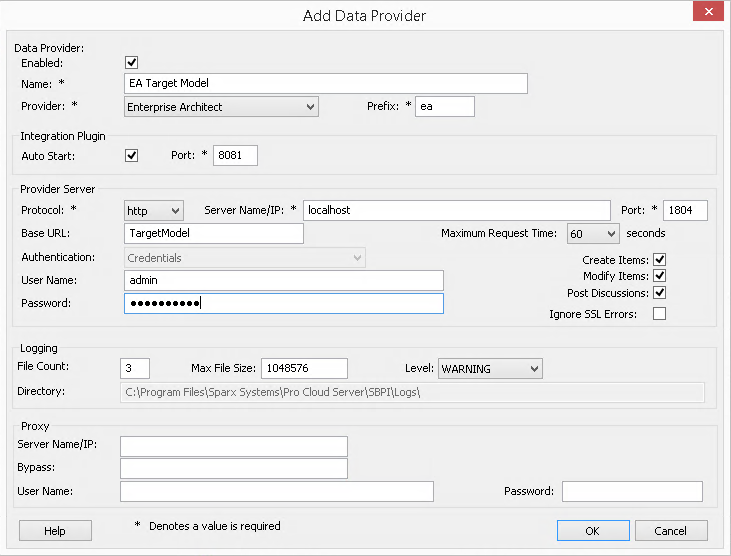Image resolution: width=731 pixels, height=556 pixels.
Task: Enable Ignore SSL Errors checkbox
Action: 659,314
